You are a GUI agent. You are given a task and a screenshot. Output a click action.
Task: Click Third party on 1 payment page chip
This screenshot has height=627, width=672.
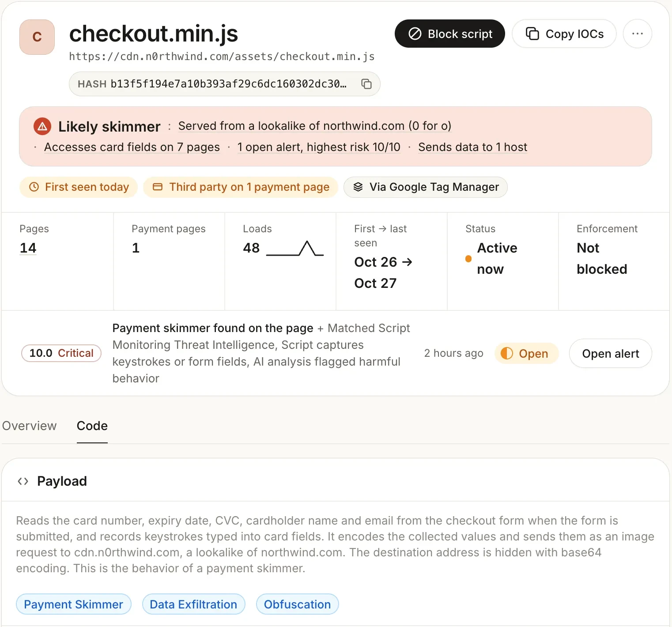pos(241,187)
